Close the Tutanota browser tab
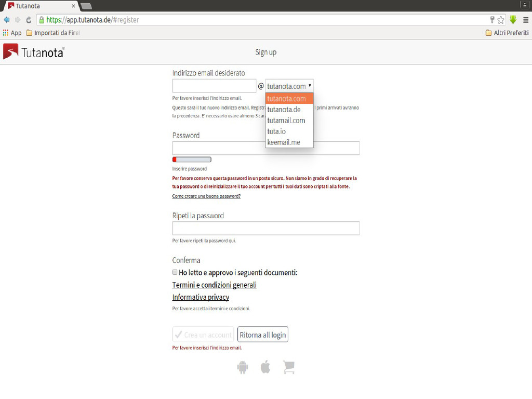The width and height of the screenshot is (532, 399). [73, 6]
